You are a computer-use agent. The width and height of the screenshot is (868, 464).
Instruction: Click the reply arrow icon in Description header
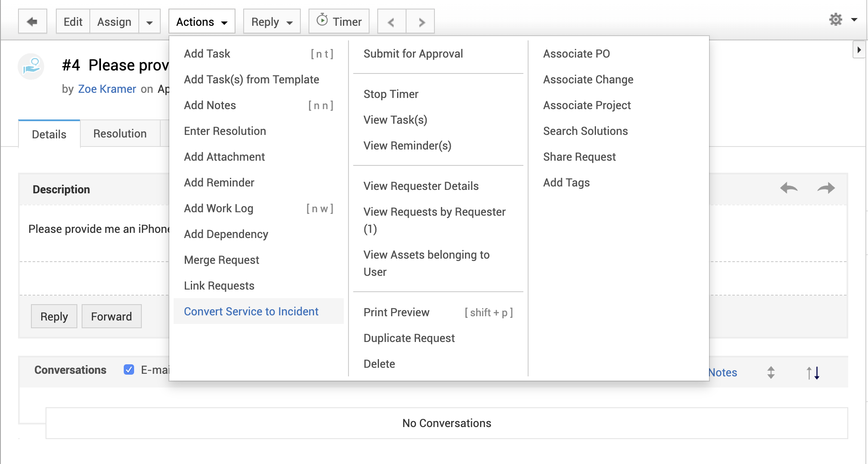point(789,188)
